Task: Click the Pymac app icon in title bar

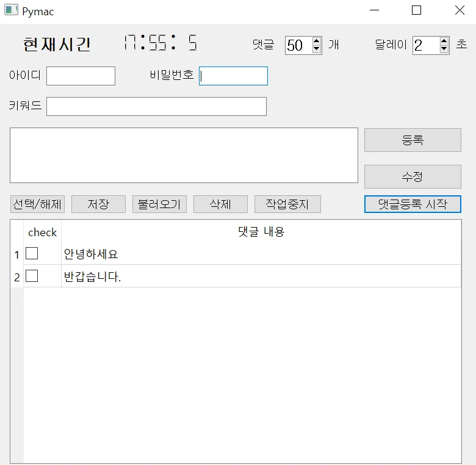Action: tap(11, 10)
